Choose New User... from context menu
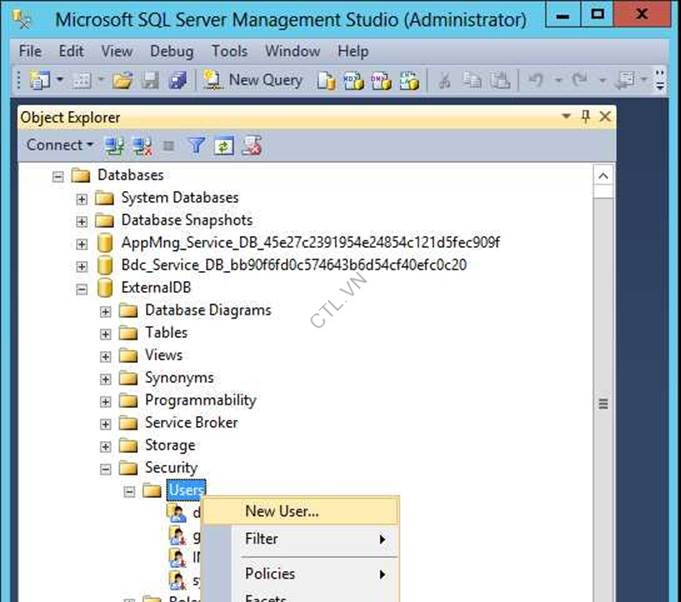The image size is (681, 602). click(300, 511)
